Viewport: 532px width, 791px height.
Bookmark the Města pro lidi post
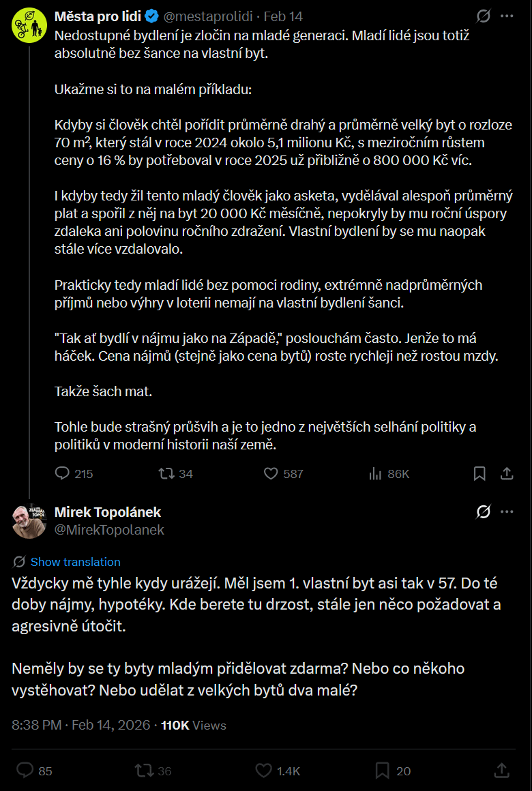click(479, 473)
